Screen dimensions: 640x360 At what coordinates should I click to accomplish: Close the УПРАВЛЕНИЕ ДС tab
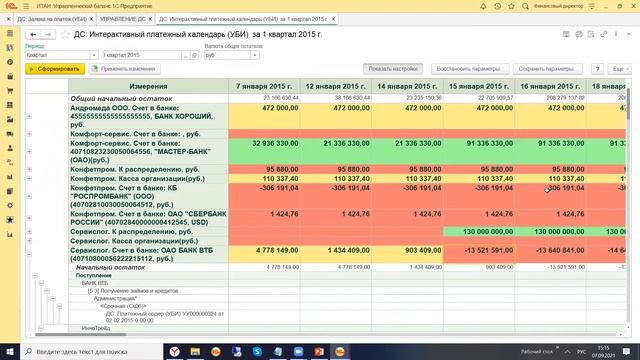[x=150, y=19]
